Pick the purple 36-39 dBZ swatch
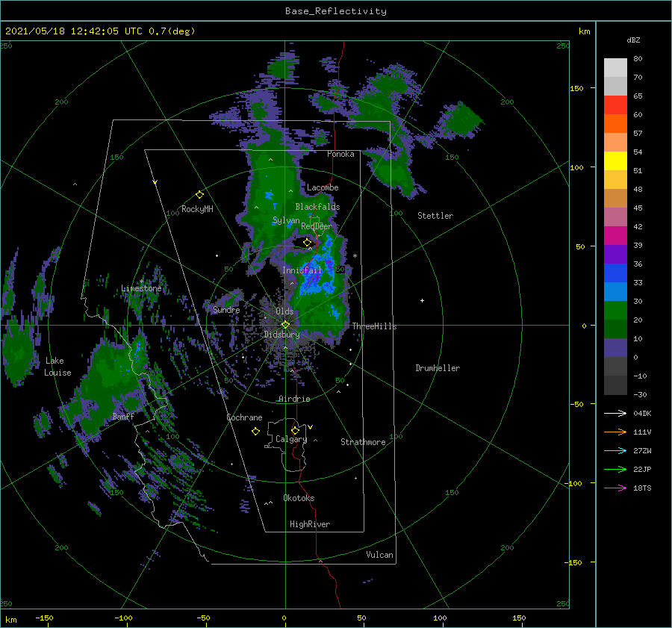Image resolution: width=672 pixels, height=628 pixels. (x=615, y=254)
